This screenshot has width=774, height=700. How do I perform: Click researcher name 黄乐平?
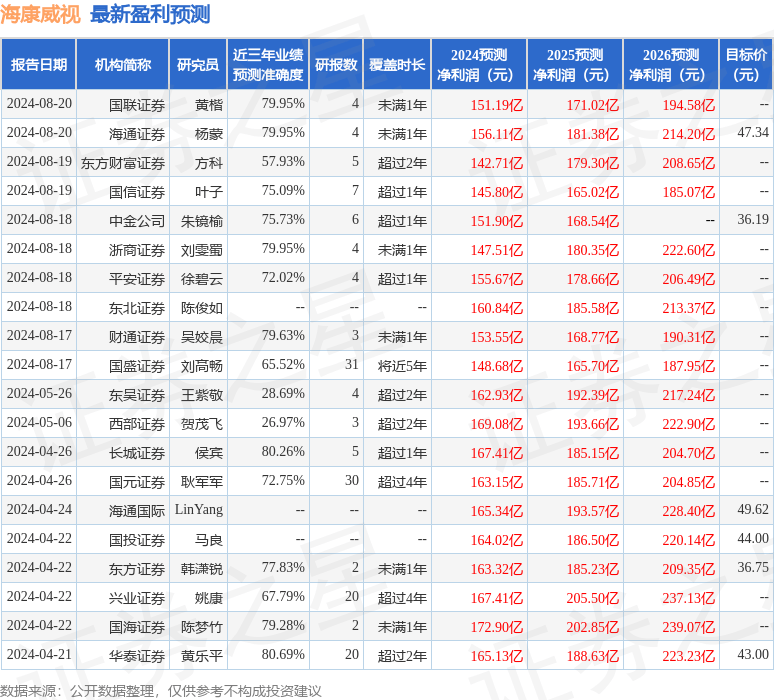(x=202, y=657)
